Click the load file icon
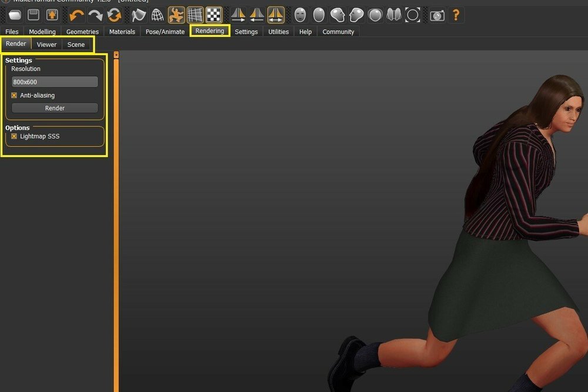Screen dimensions: 588x392 click(16, 15)
